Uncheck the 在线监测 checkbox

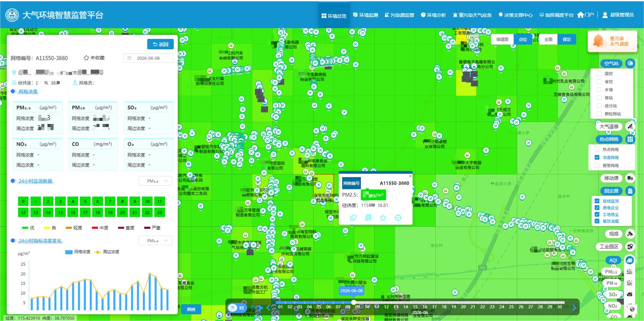point(597,201)
